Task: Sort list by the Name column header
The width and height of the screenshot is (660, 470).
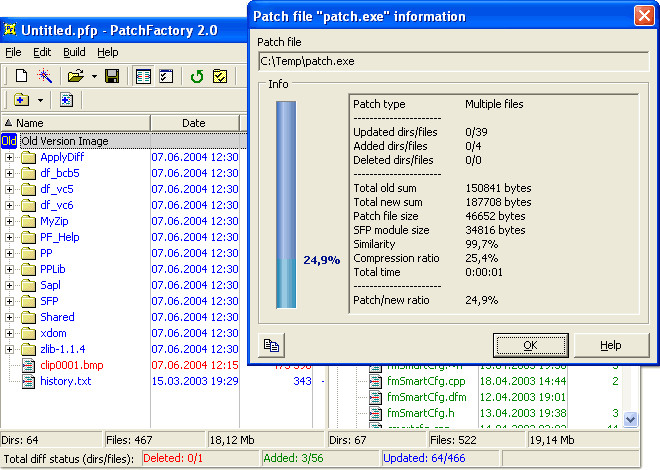Action: click(76, 123)
